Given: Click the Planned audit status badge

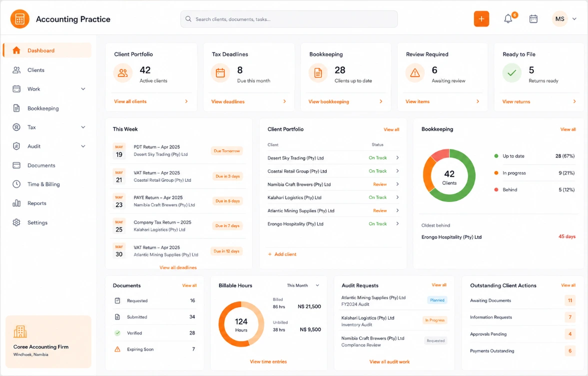Looking at the screenshot, I should pos(437,300).
